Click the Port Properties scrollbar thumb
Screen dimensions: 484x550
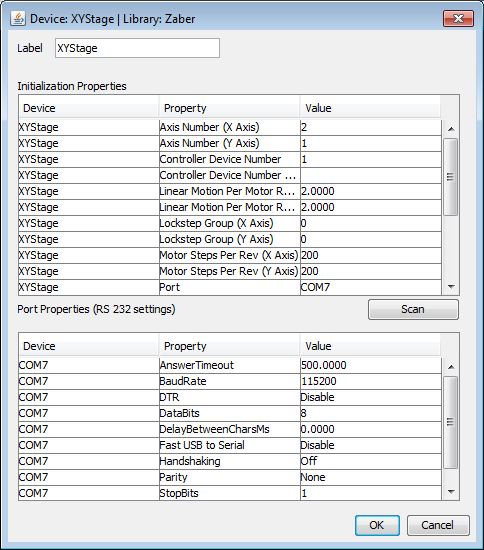[451, 422]
